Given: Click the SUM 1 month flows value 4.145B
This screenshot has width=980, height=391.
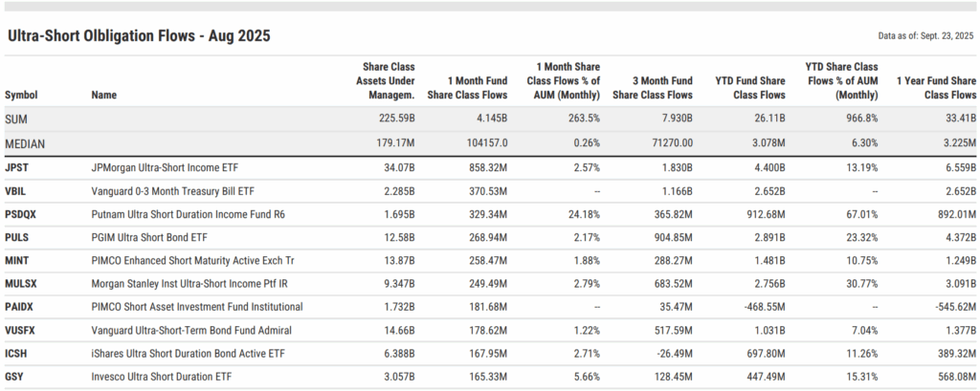Looking at the screenshot, I should (492, 119).
